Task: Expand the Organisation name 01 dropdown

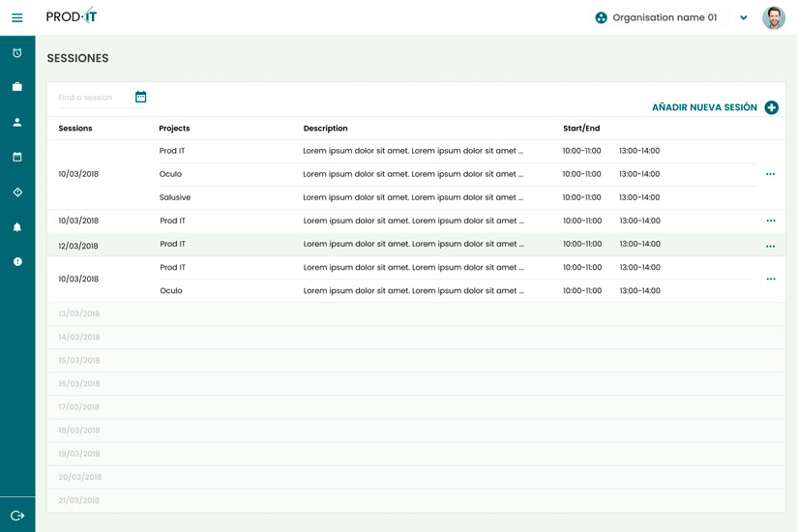Action: click(x=743, y=17)
